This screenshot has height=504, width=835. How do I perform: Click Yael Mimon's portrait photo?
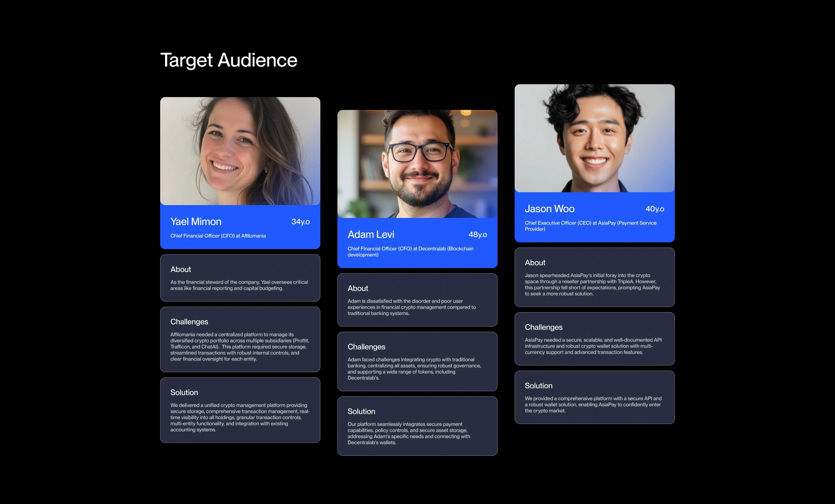coord(240,151)
